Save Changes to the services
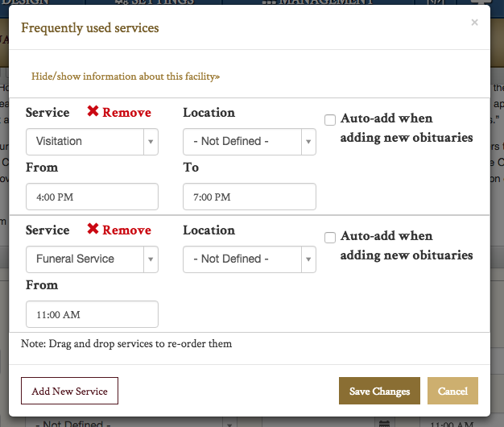The height and width of the screenshot is (427, 504). pyautogui.click(x=379, y=391)
